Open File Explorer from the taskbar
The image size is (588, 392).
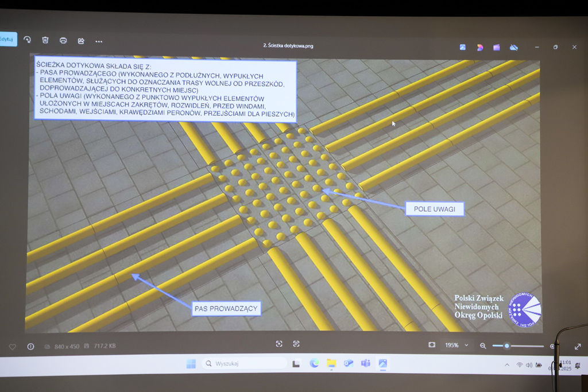[331, 363]
